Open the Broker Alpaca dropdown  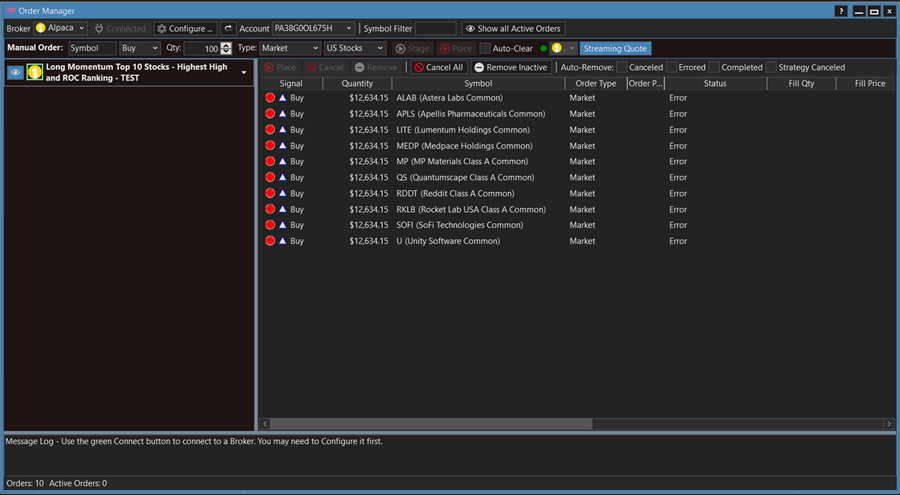[61, 29]
